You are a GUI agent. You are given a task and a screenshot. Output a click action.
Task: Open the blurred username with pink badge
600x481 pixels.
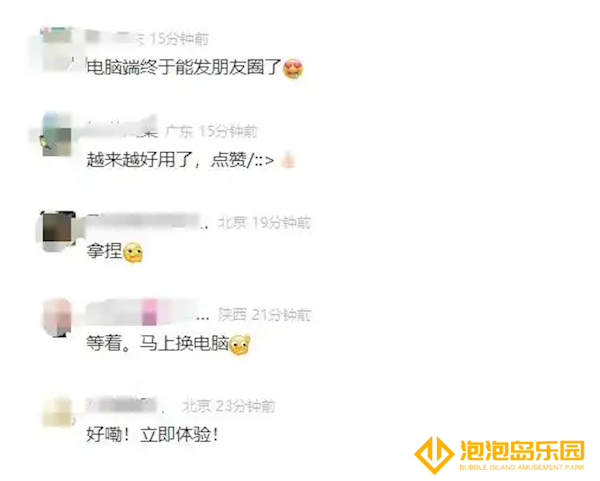[147, 314]
